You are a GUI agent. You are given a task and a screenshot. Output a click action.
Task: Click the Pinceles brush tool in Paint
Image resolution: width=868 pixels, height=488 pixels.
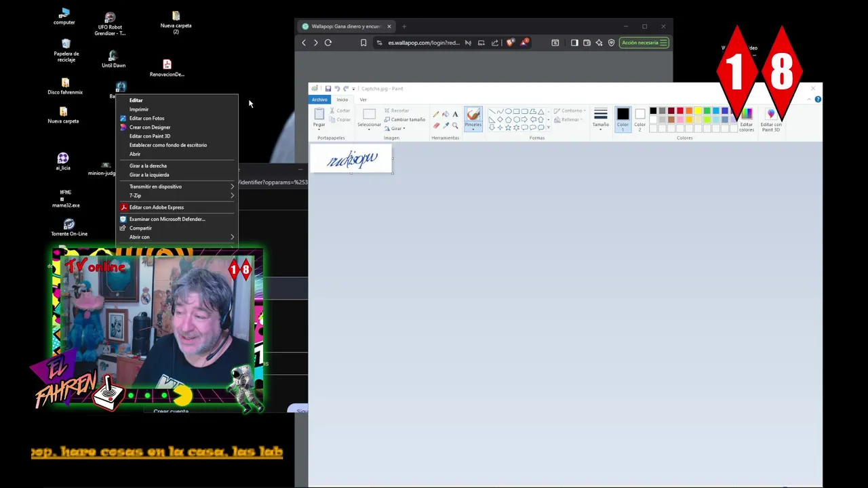coord(473,118)
